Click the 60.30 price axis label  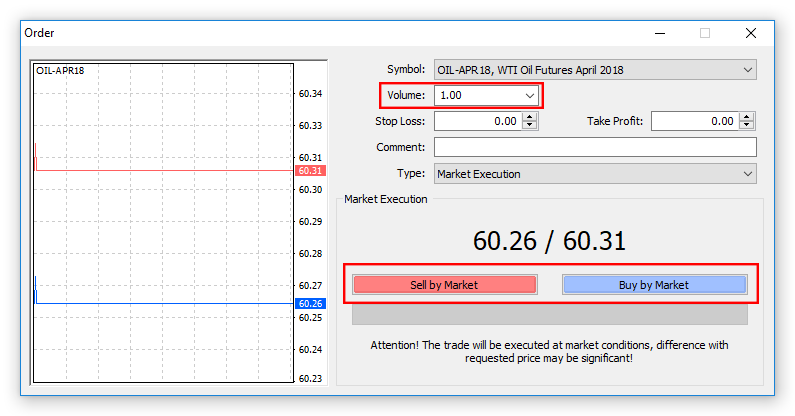coord(310,189)
